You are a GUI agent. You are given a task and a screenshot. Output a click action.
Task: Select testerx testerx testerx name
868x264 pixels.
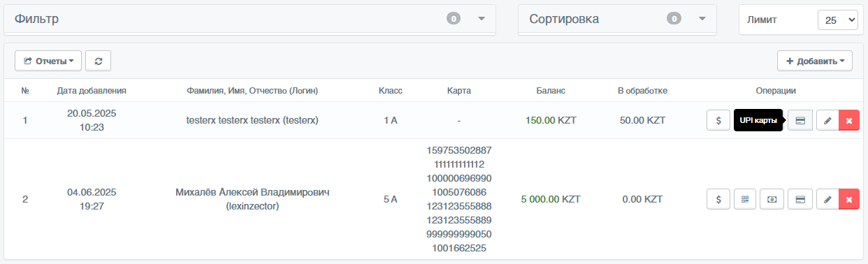click(252, 120)
